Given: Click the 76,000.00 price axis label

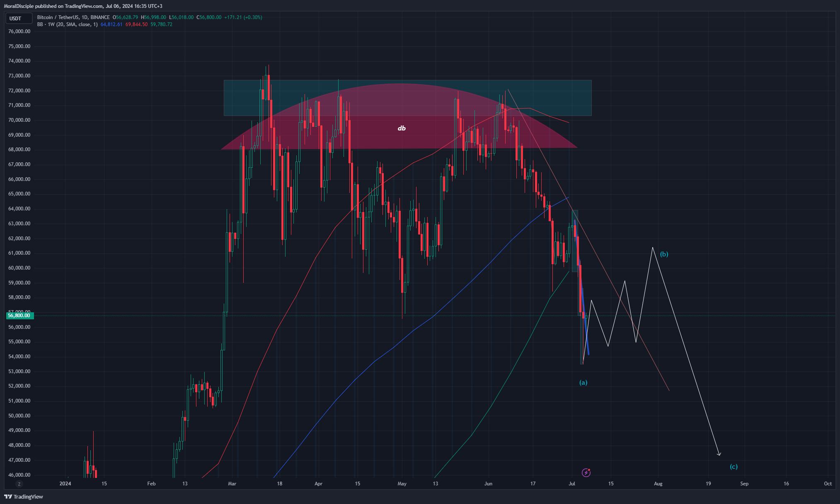Looking at the screenshot, I should click(x=19, y=31).
